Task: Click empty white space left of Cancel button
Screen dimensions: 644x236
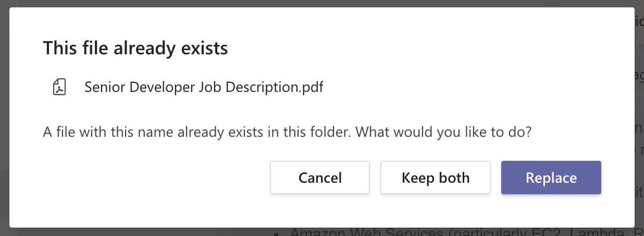Action: [x=156, y=177]
